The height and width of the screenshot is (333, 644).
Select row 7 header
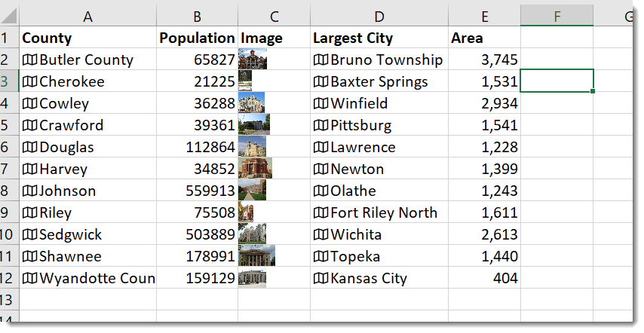click(9, 169)
